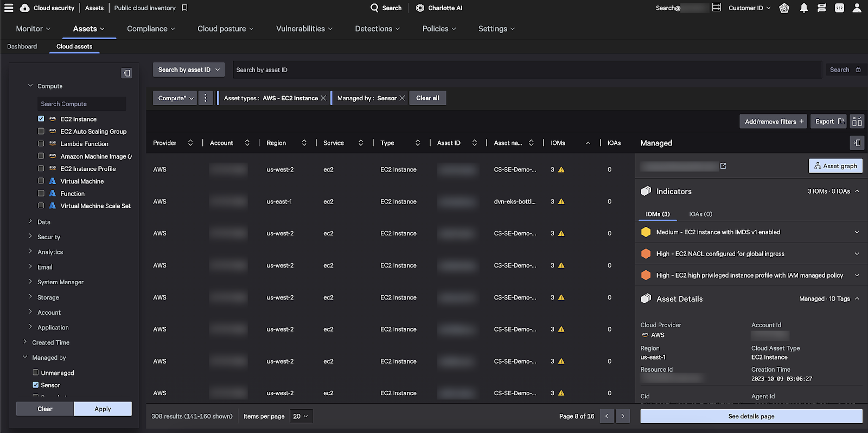Check EC2 Instance Profile checkbox

tap(41, 168)
